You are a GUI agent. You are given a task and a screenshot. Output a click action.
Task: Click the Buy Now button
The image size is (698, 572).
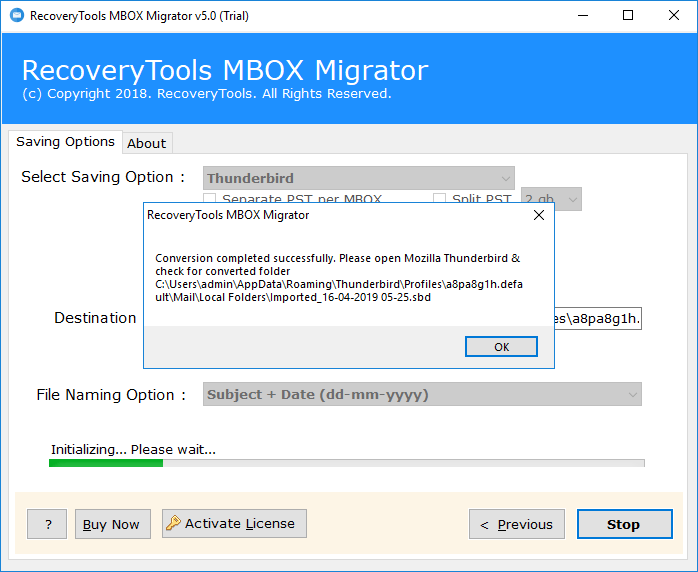(113, 524)
